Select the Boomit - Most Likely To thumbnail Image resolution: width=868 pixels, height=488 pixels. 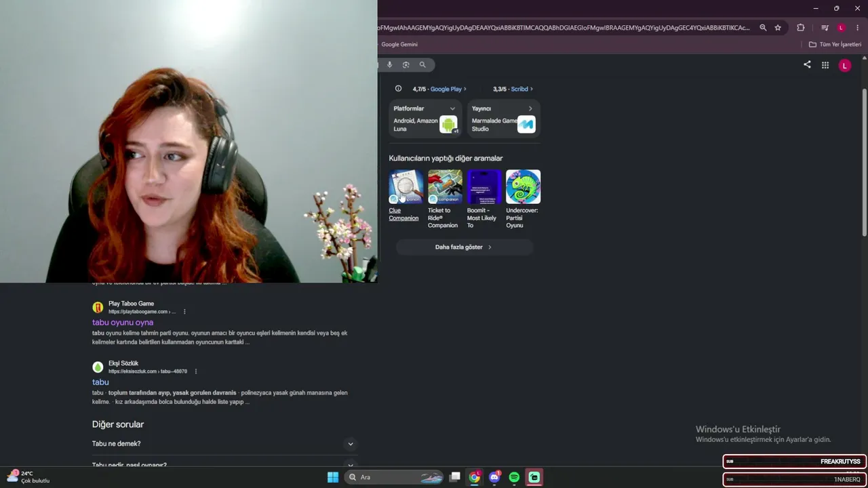point(484,186)
